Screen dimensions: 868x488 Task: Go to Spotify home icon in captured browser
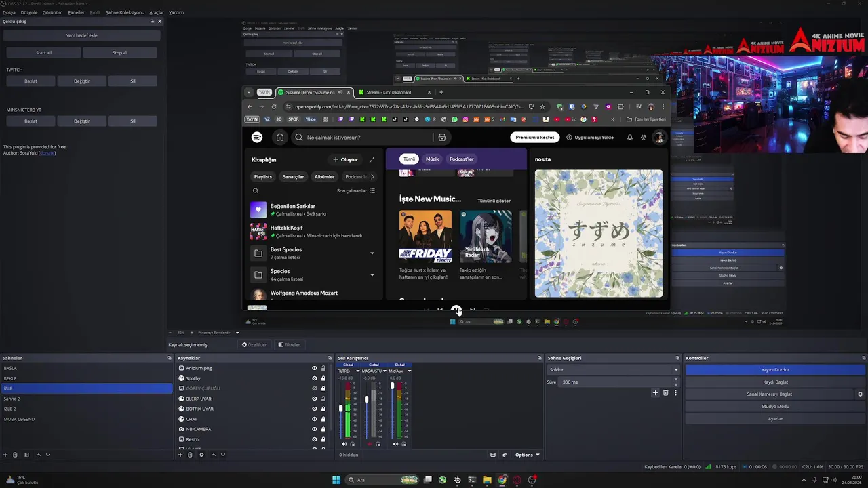point(279,137)
